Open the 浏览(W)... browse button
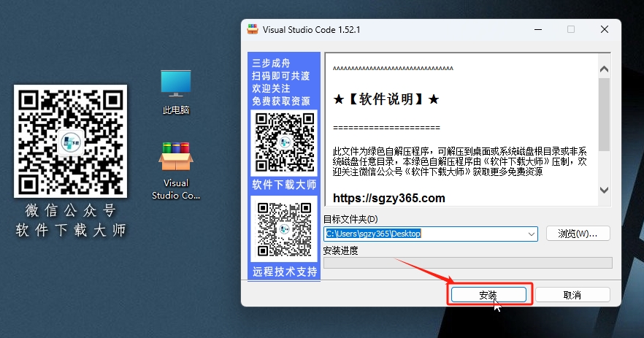Image resolution: width=644 pixels, height=338 pixels. (578, 234)
